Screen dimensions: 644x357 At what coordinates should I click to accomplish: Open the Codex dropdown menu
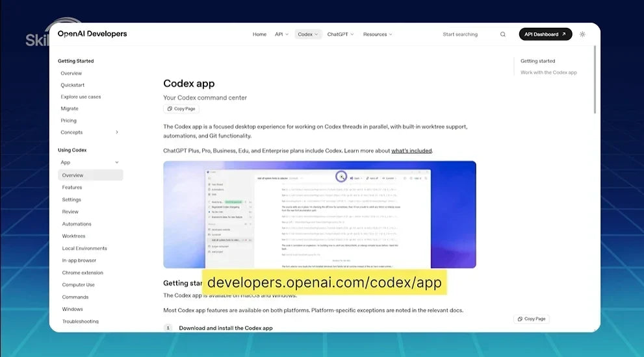pos(308,34)
